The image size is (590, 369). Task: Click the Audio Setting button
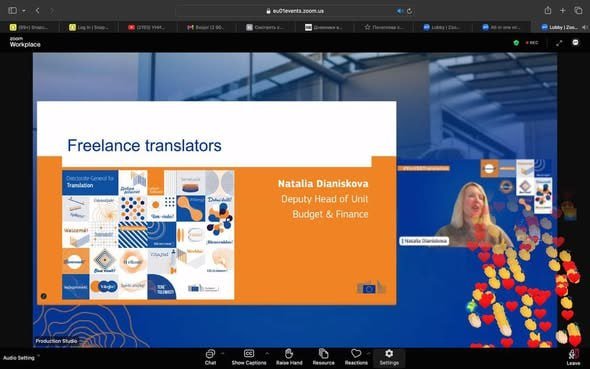(x=18, y=358)
